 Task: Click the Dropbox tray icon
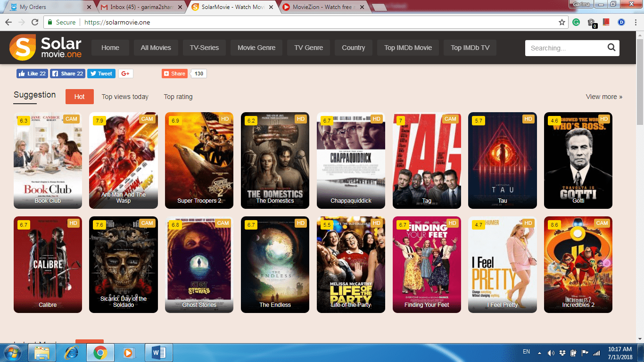point(562,353)
